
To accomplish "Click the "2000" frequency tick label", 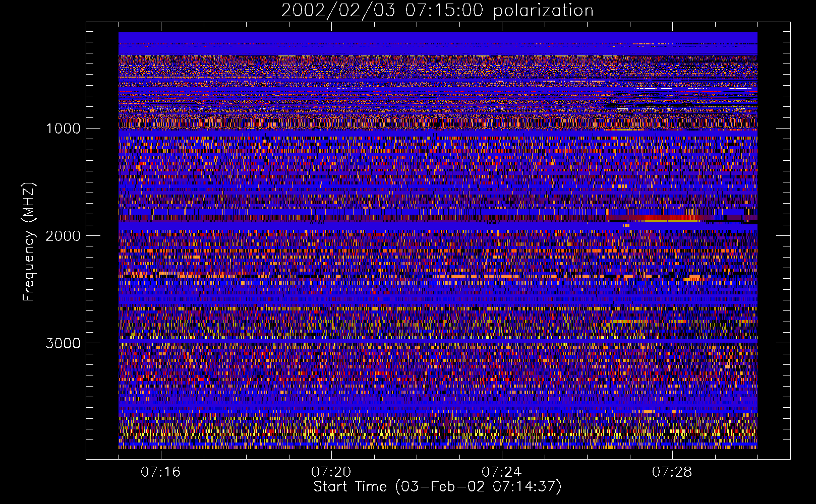I will [63, 236].
